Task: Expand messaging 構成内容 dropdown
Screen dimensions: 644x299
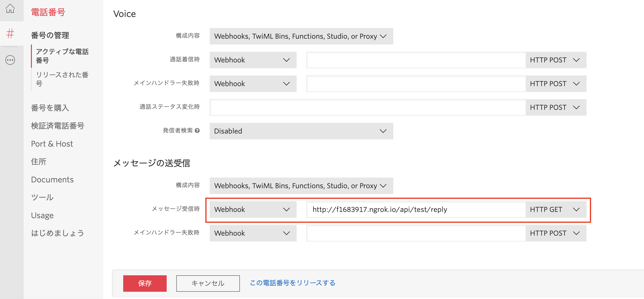Action: pos(301,186)
